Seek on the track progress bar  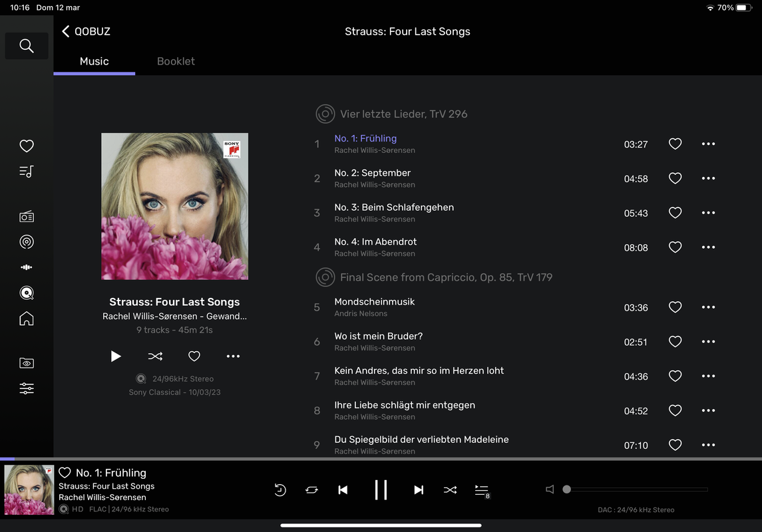381,459
